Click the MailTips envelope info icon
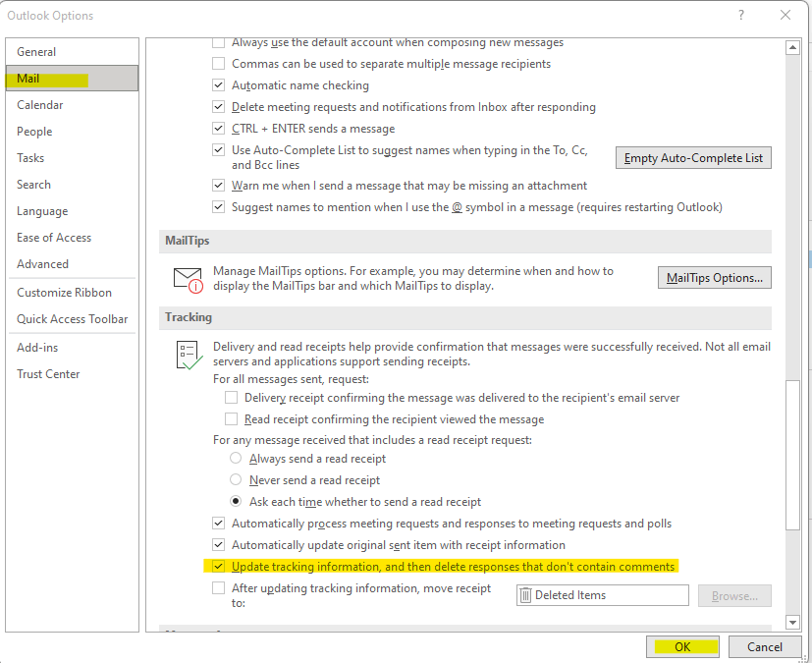This screenshot has height=663, width=812. [x=188, y=280]
